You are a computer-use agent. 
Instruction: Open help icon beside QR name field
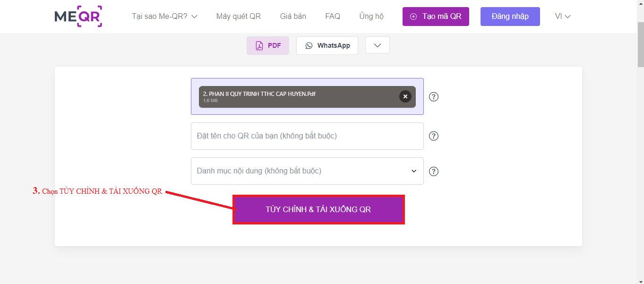[x=434, y=136]
